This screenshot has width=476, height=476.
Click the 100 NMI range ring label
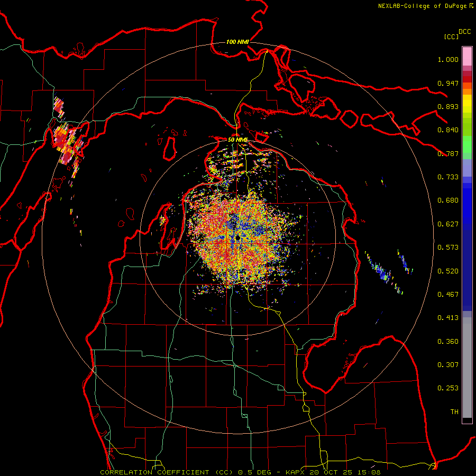coord(237,42)
